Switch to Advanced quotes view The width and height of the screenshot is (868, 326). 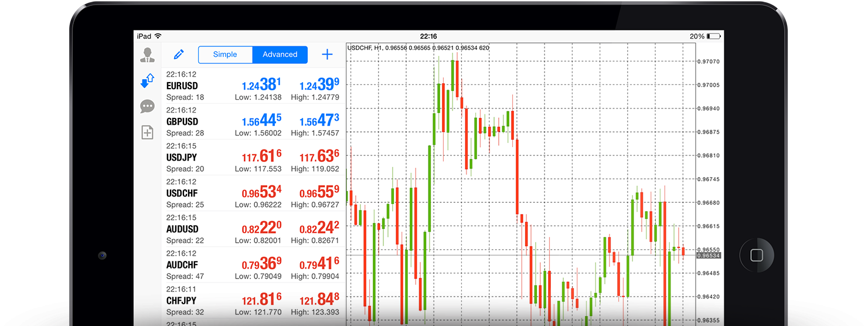pyautogui.click(x=280, y=55)
